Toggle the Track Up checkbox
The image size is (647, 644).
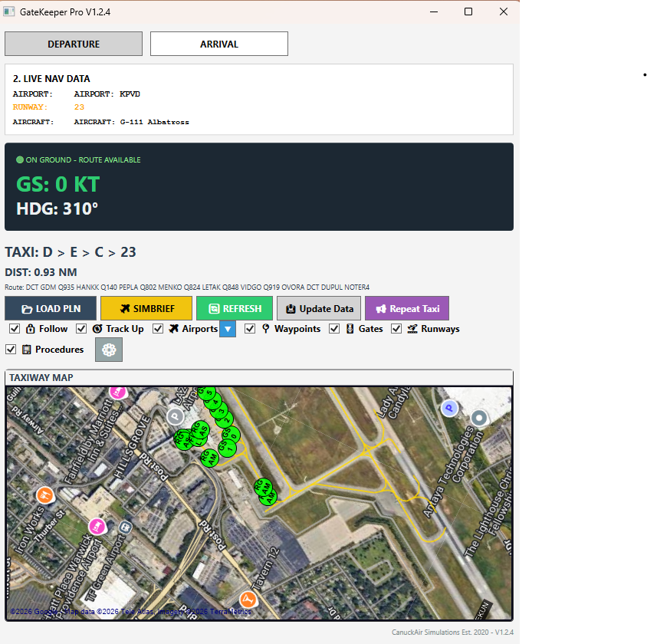click(81, 329)
